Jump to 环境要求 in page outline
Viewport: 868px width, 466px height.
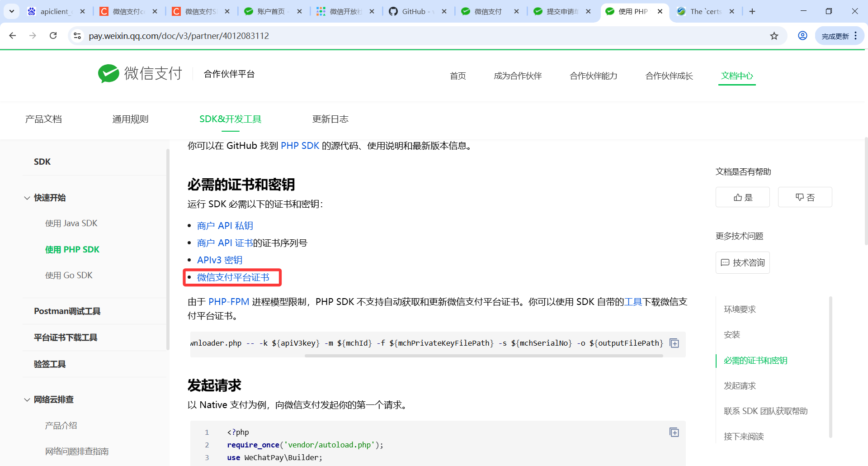pyautogui.click(x=740, y=309)
